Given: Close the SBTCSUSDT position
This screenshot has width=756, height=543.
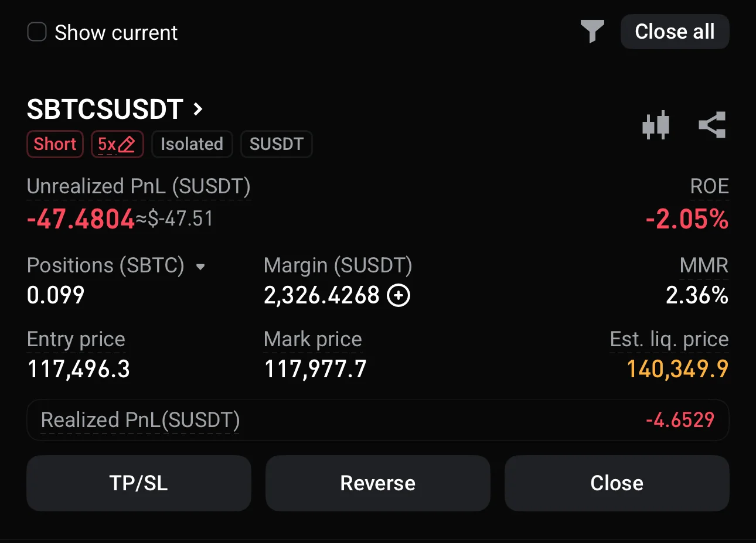Looking at the screenshot, I should pyautogui.click(x=617, y=483).
